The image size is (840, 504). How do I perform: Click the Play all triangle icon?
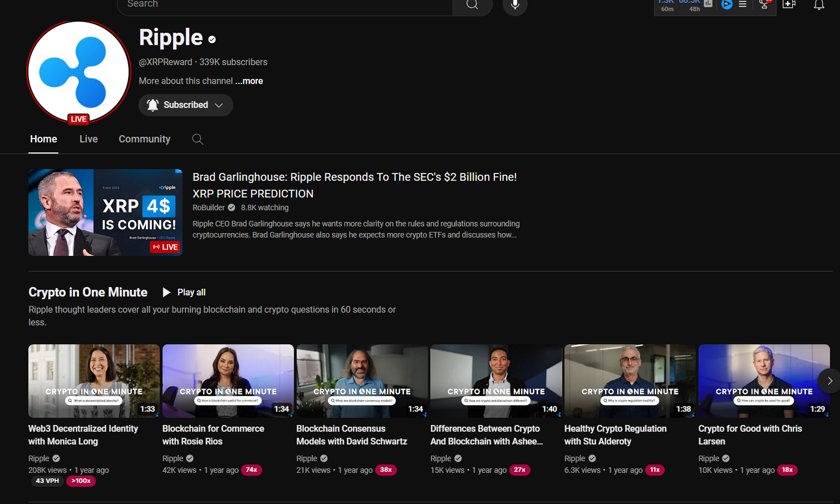pos(166,292)
